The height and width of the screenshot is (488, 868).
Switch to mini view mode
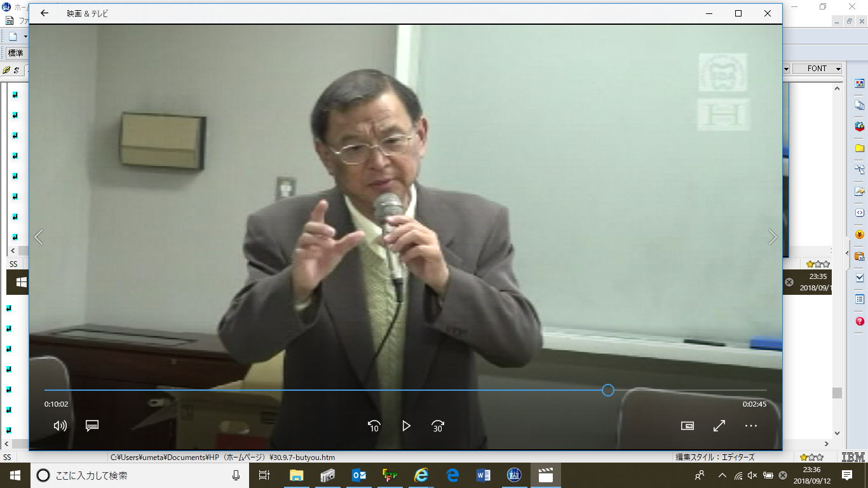click(x=687, y=426)
